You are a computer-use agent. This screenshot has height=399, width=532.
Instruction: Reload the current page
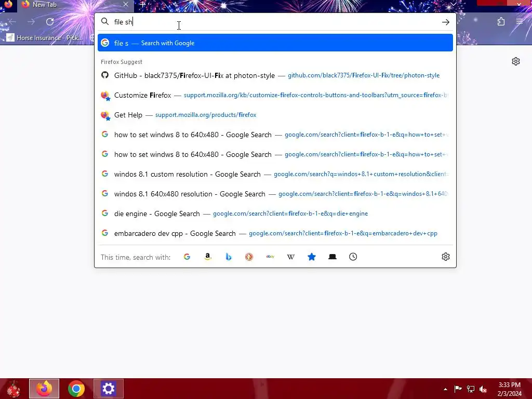tap(50, 22)
